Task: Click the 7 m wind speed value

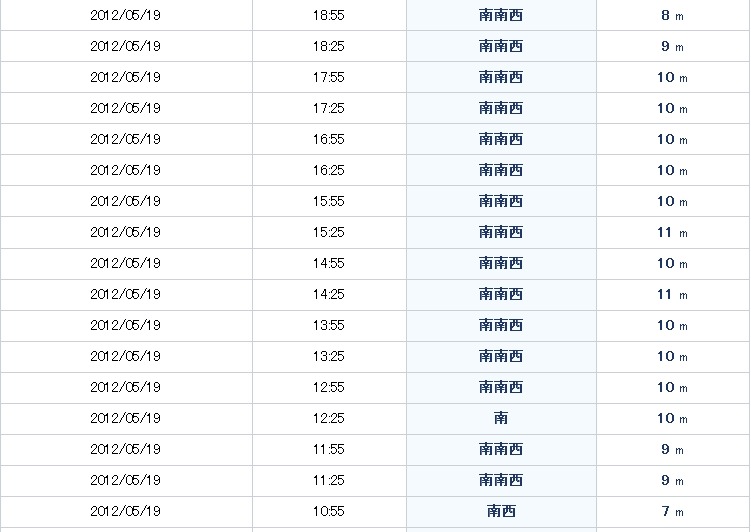Action: tap(672, 511)
